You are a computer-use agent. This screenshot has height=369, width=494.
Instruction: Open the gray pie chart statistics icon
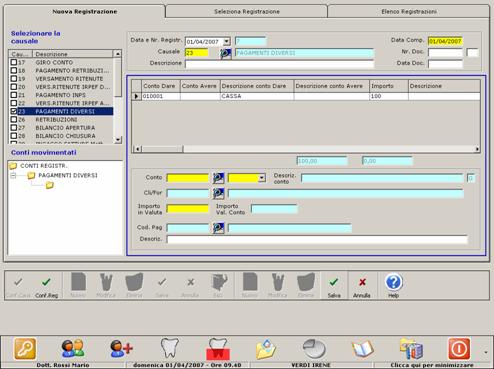point(314,349)
